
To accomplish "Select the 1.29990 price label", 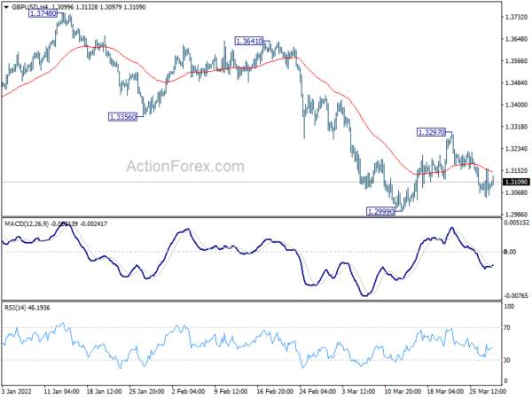I will pyautogui.click(x=381, y=212).
